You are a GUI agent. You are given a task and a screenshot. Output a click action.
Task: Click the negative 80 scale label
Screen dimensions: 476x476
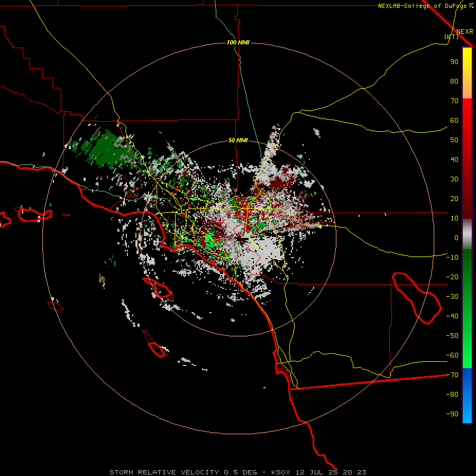pyautogui.click(x=452, y=395)
